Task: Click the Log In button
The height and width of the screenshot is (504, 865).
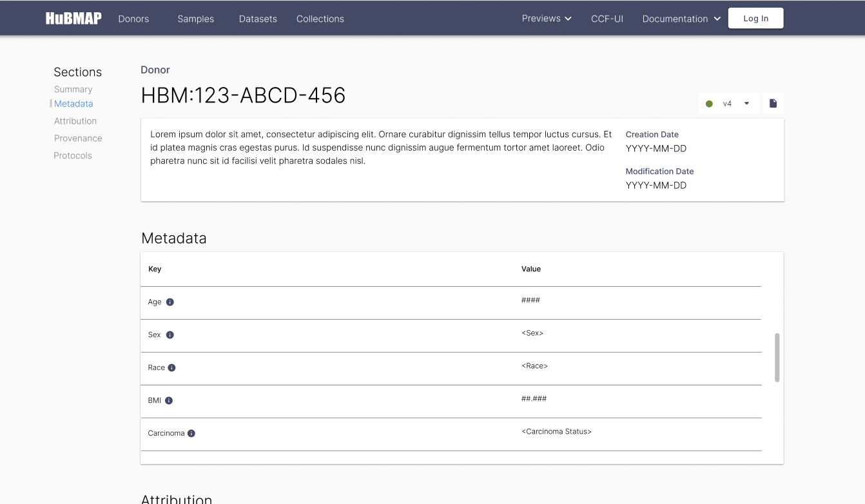Action: 756,18
